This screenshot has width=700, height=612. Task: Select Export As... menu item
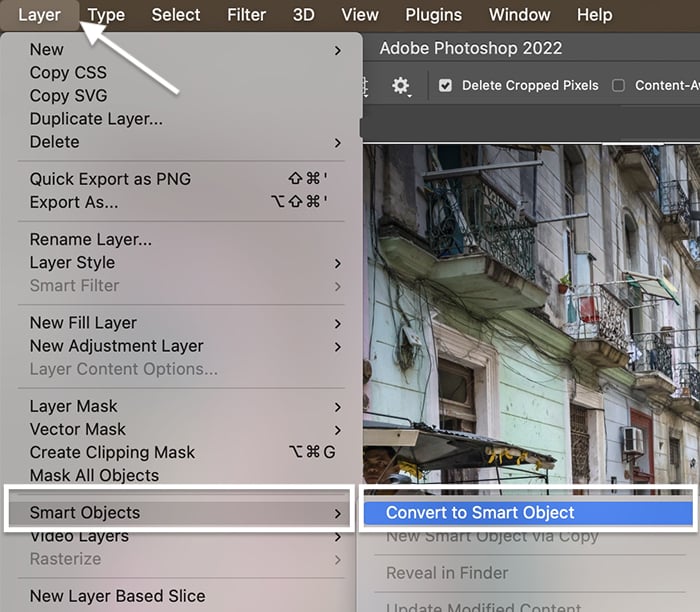181,202
